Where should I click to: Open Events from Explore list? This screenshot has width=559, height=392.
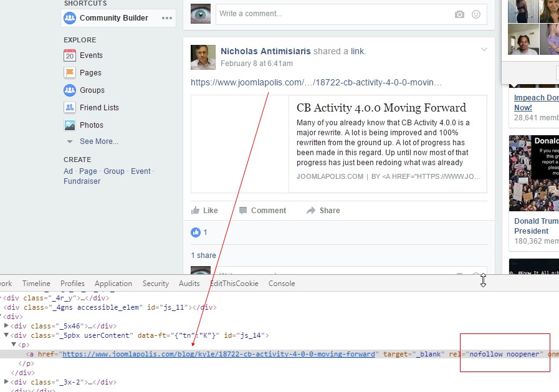pos(91,55)
